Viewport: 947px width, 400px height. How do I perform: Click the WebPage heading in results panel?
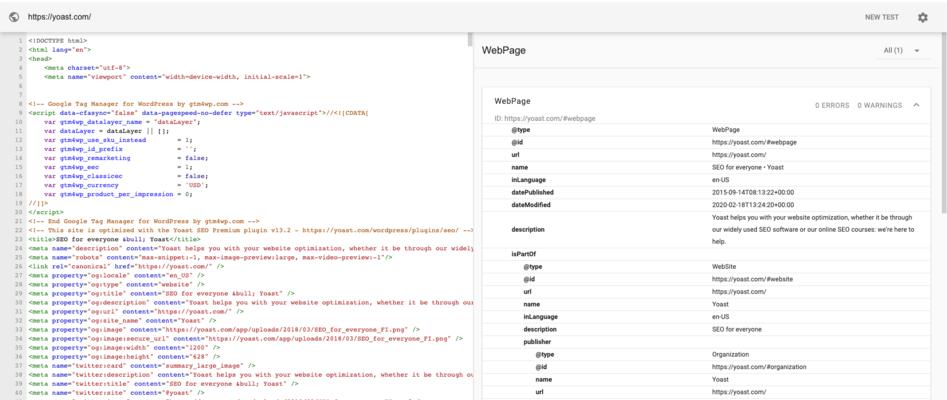pos(504,51)
